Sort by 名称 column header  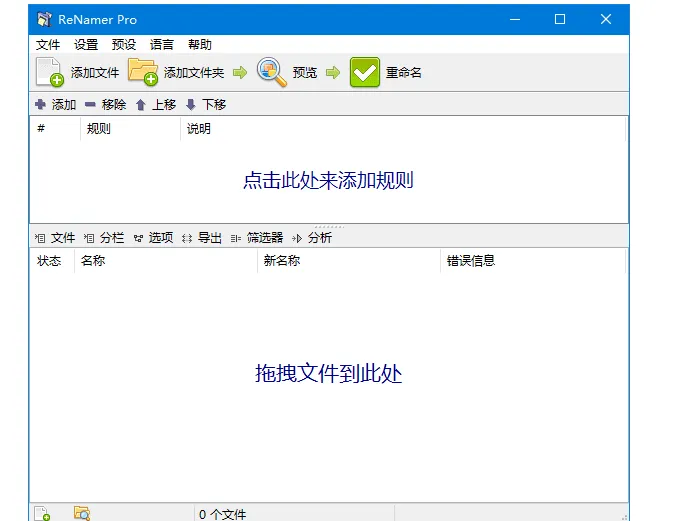click(166, 261)
